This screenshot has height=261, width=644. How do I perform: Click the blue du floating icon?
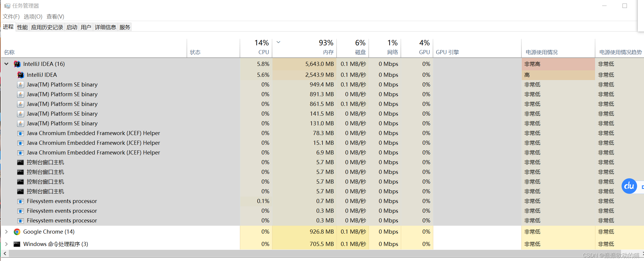point(629,186)
